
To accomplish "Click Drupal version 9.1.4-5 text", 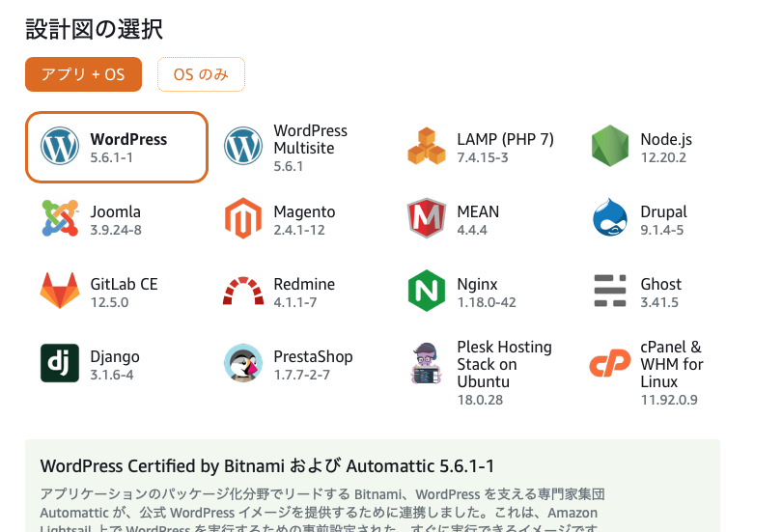I will click(x=662, y=230).
